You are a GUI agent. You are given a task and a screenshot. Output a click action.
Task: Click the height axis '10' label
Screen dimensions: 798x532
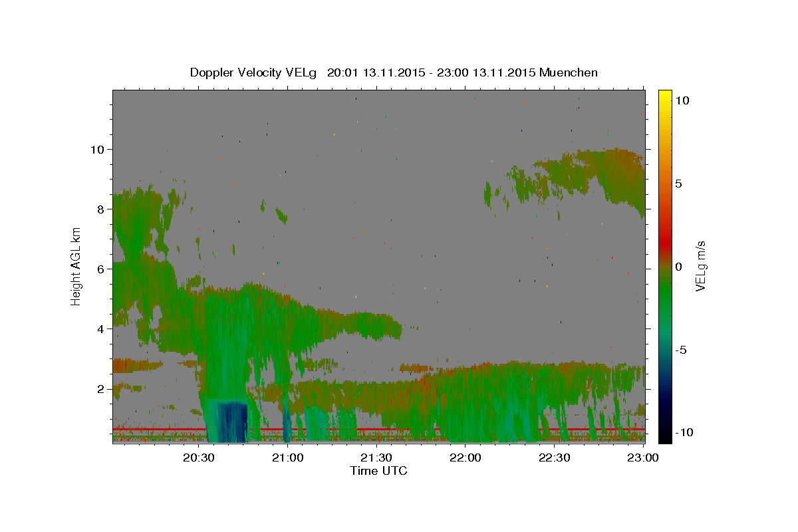coord(98,149)
